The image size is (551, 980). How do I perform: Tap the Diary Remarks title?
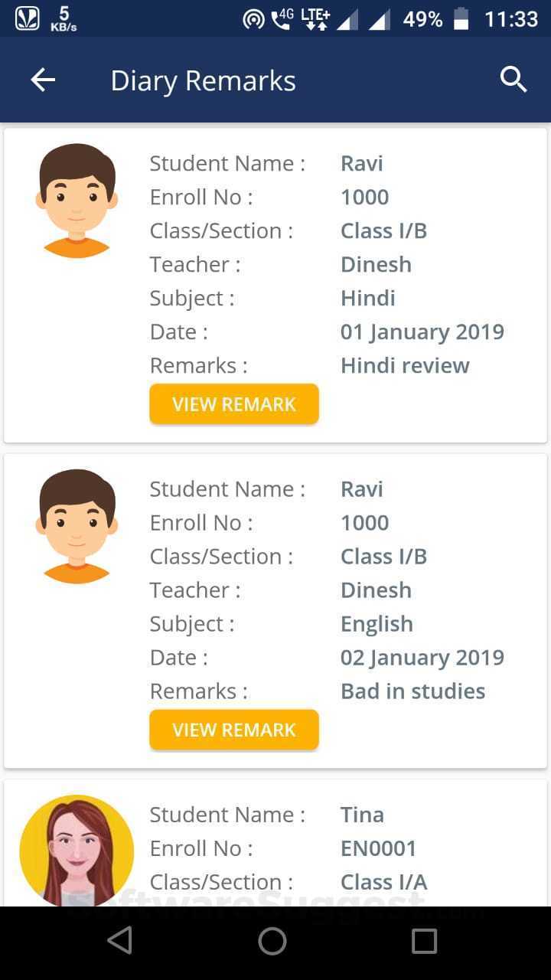(x=203, y=80)
